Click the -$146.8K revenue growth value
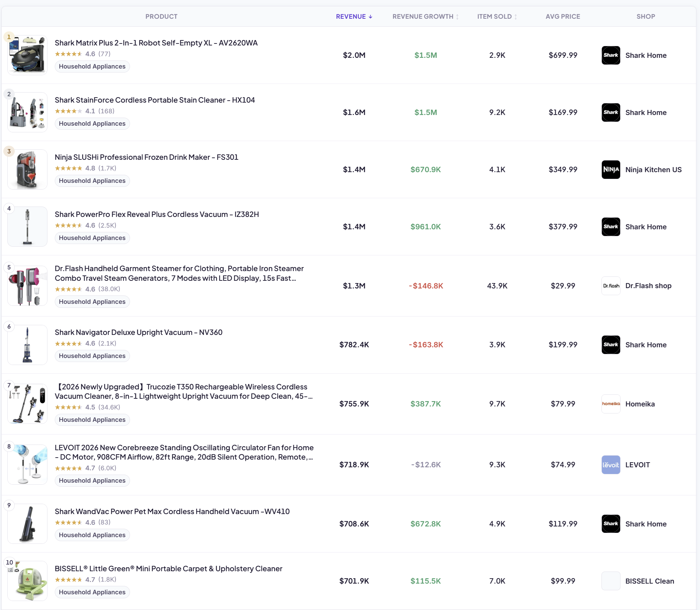This screenshot has width=700, height=610. pyautogui.click(x=425, y=285)
